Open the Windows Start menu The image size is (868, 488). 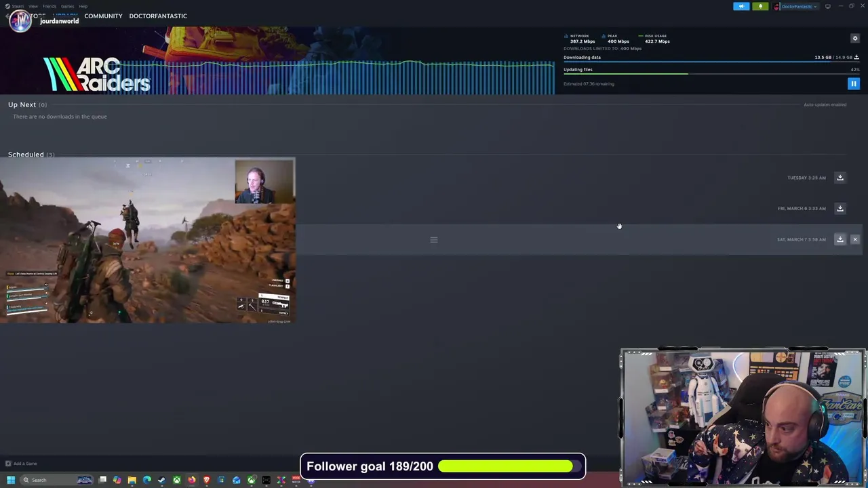[x=11, y=480]
